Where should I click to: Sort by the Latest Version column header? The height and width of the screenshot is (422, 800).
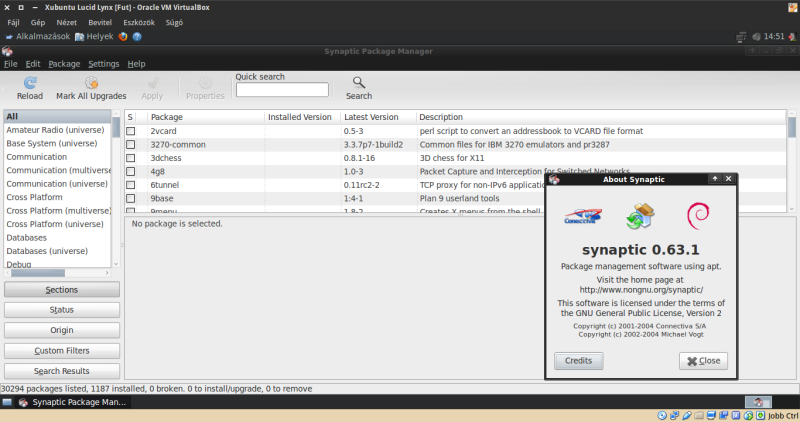point(378,117)
